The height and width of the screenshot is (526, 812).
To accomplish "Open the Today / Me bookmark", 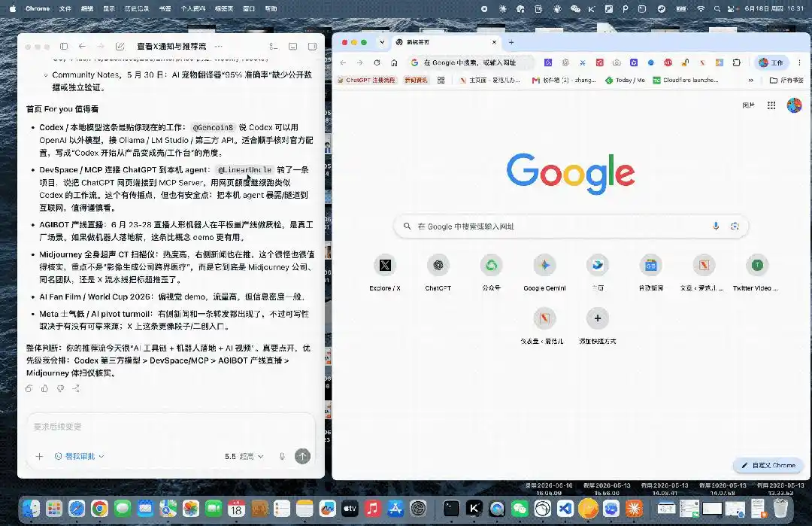I will click(625, 81).
